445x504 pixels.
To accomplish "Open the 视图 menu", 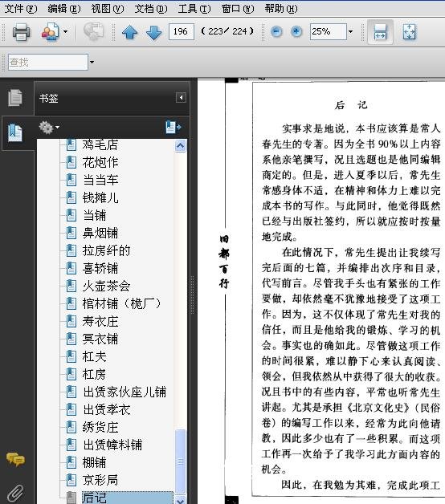I will 108,9.
